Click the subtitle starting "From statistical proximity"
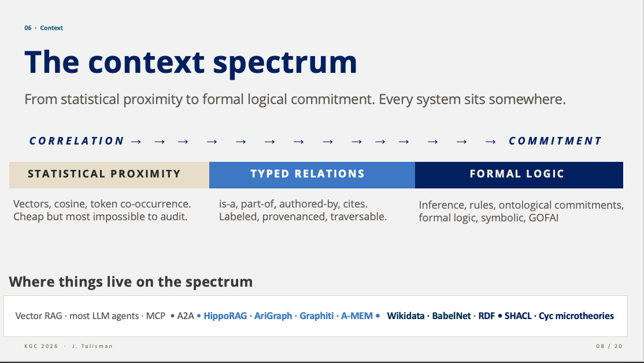The image size is (644, 363). pyautogui.click(x=295, y=99)
